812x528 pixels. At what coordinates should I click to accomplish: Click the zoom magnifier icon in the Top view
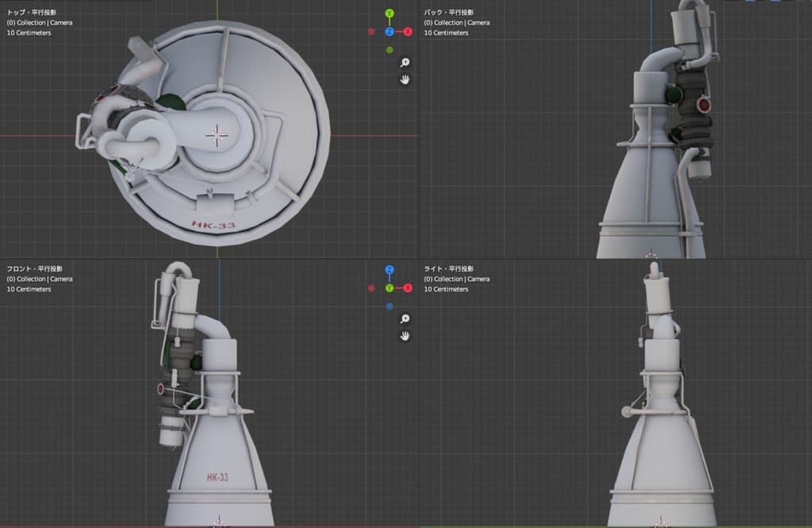[x=404, y=63]
